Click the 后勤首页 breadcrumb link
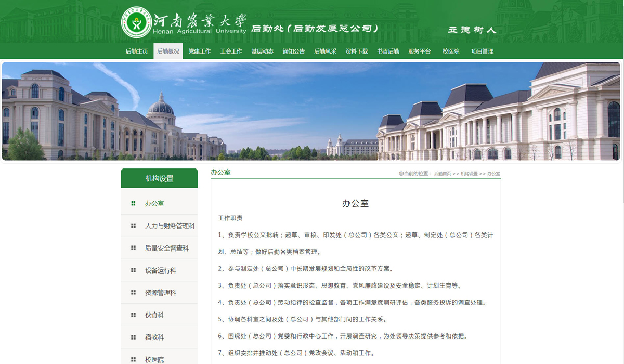 [443, 174]
